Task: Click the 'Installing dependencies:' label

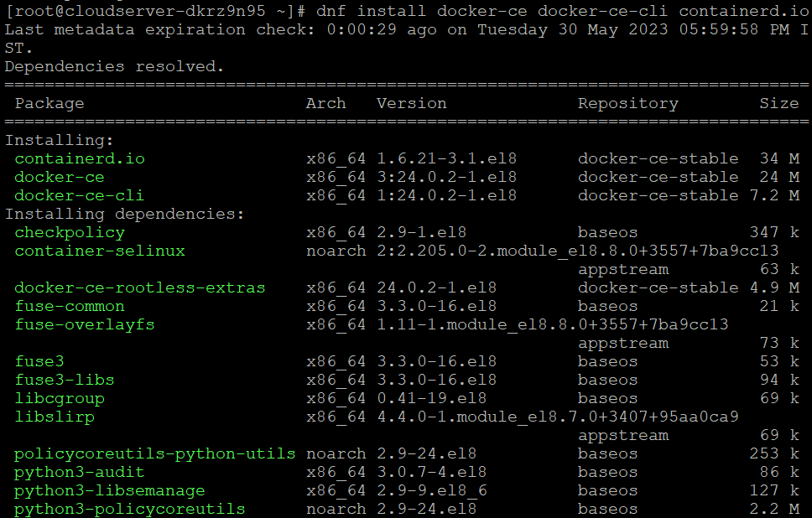Action: [125, 215]
